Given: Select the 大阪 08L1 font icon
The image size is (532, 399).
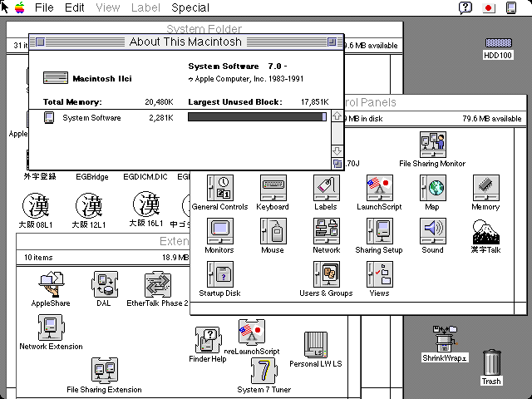Looking at the screenshot, I should coord(36,205).
